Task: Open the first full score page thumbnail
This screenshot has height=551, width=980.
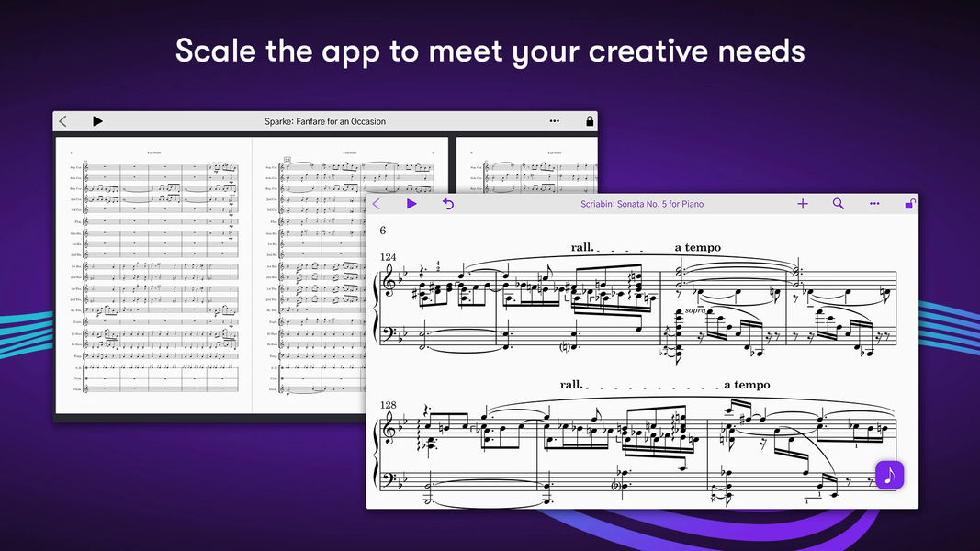Action: (153, 275)
